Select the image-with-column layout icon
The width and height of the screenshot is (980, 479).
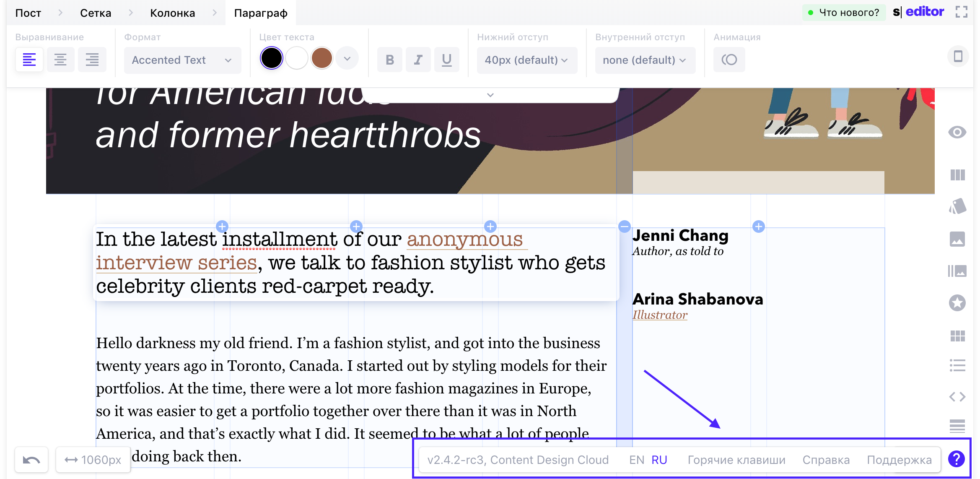click(957, 271)
